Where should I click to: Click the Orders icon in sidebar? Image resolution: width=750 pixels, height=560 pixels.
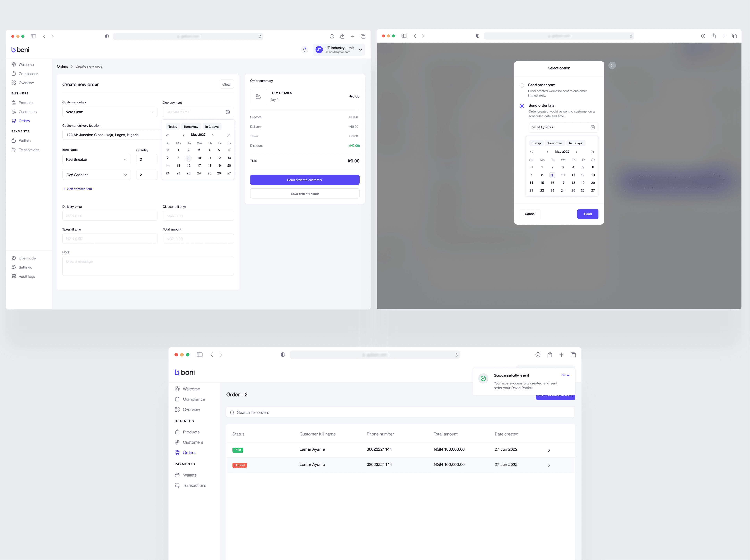click(x=14, y=121)
